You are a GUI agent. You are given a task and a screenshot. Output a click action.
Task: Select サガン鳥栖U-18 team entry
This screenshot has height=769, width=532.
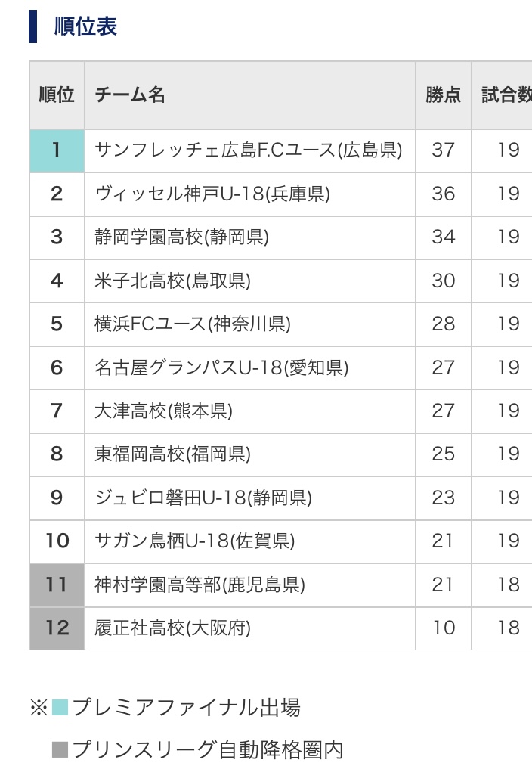click(x=194, y=541)
